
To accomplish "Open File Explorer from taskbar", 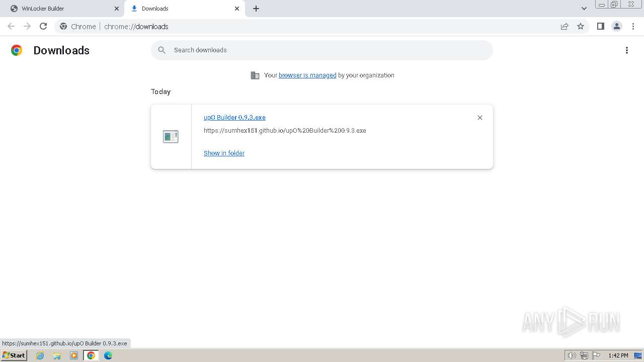I will click(57, 355).
